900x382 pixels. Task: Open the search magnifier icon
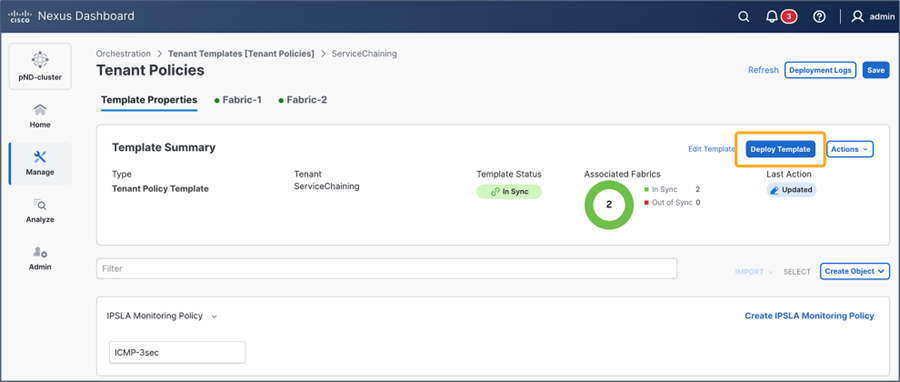pos(743,17)
